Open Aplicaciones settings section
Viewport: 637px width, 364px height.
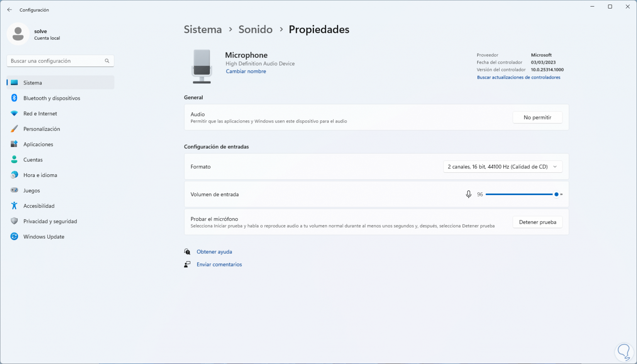click(38, 144)
